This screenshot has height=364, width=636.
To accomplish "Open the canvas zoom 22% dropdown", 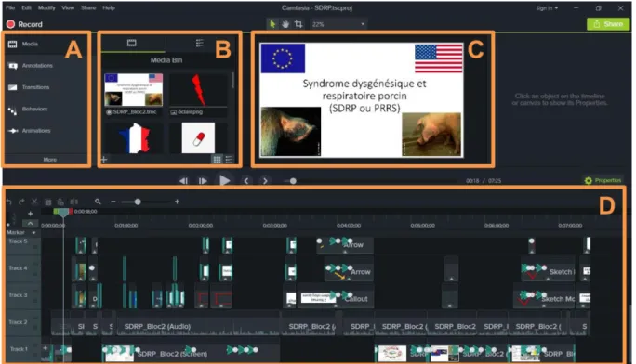I will click(x=338, y=24).
